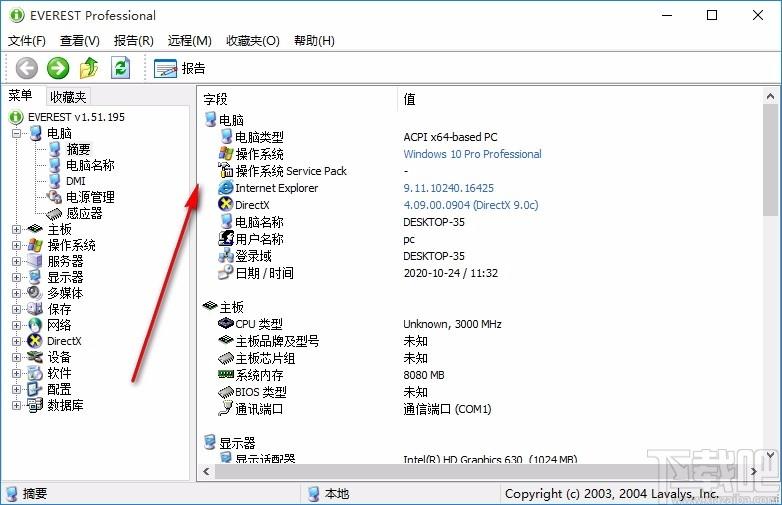This screenshot has height=505, width=782.
Task: Open the 收藏夹(O) menu
Action: 253,40
